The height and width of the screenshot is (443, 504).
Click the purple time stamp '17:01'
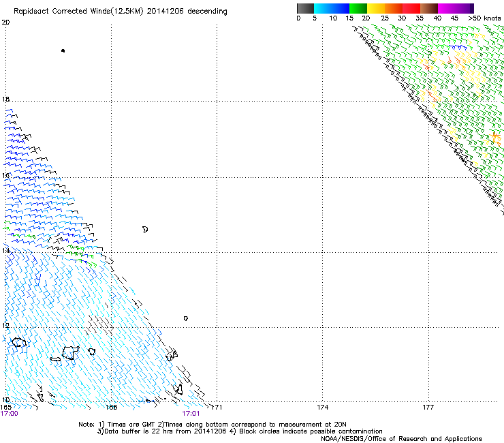(x=191, y=414)
